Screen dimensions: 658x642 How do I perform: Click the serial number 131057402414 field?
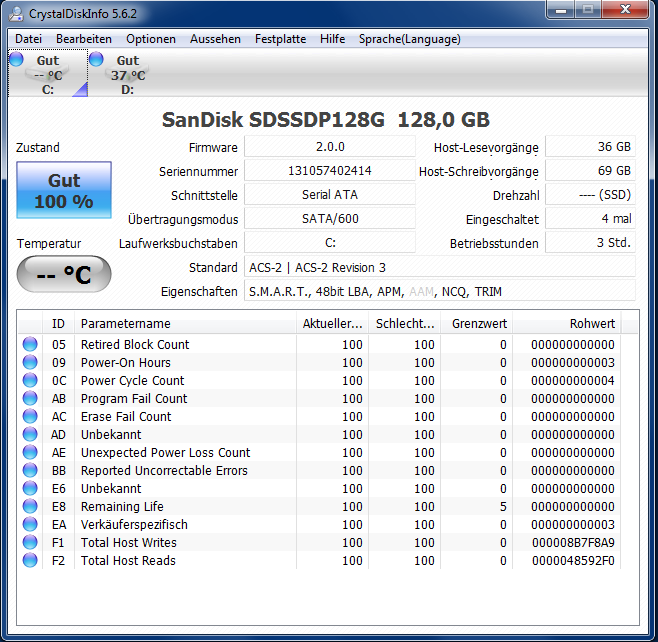pos(330,171)
